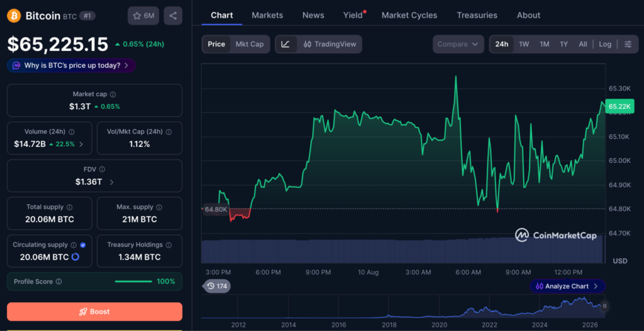This screenshot has height=331, width=644.
Task: Click the share icon next to watchlist
Action: 173,16
